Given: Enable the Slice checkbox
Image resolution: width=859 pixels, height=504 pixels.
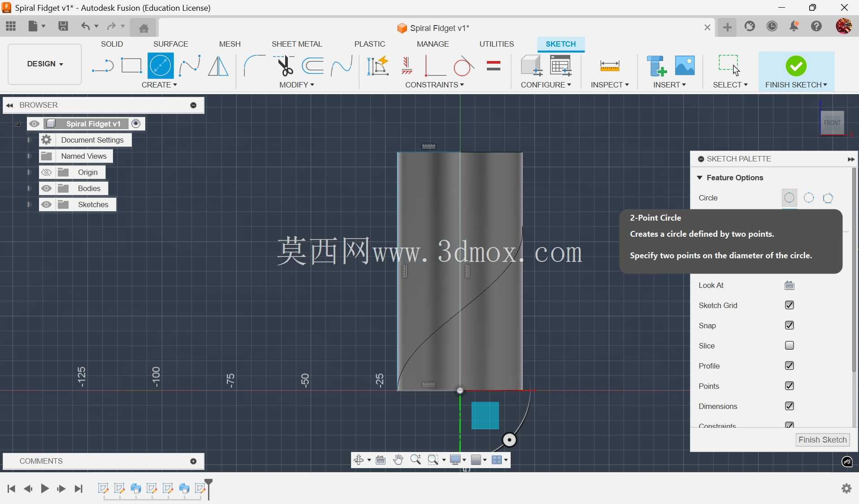Looking at the screenshot, I should (x=790, y=346).
